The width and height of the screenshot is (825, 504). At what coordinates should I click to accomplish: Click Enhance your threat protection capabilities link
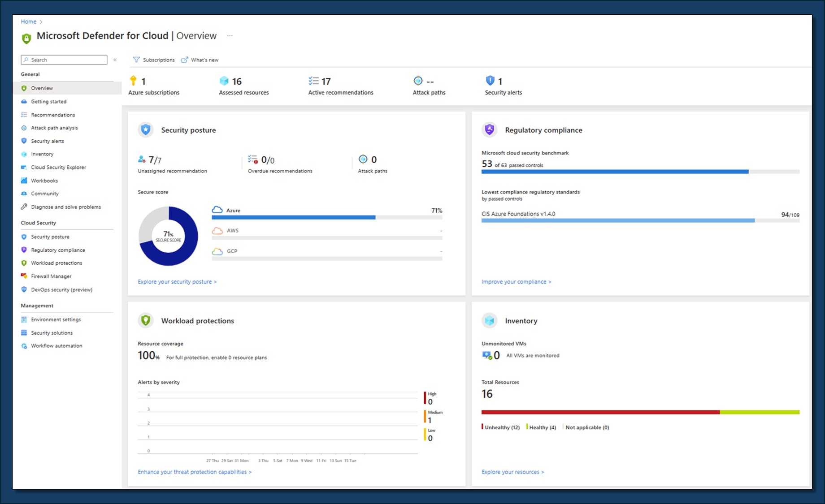point(195,472)
